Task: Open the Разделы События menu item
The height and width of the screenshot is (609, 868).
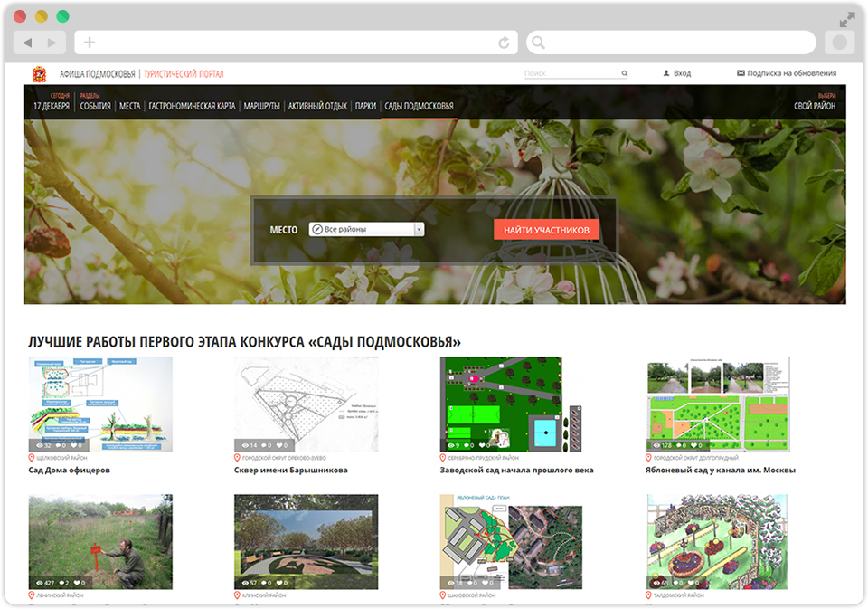Action: point(95,106)
